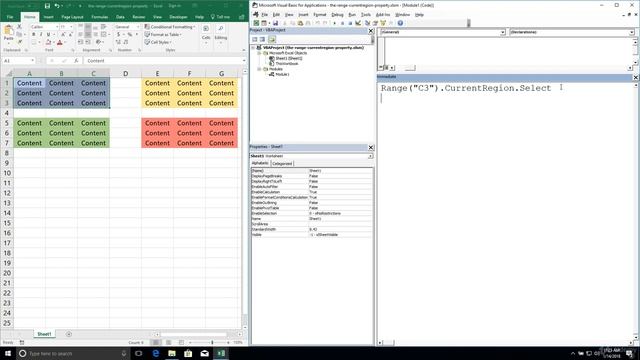Open font size dropdown
The image size is (640, 360).
(x=71, y=27)
